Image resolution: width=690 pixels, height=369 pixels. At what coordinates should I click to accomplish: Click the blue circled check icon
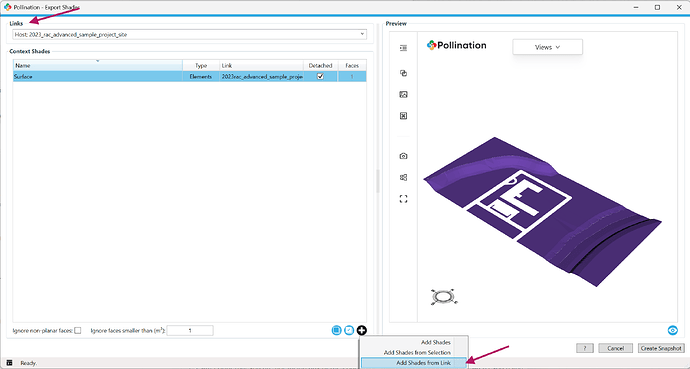(x=349, y=330)
